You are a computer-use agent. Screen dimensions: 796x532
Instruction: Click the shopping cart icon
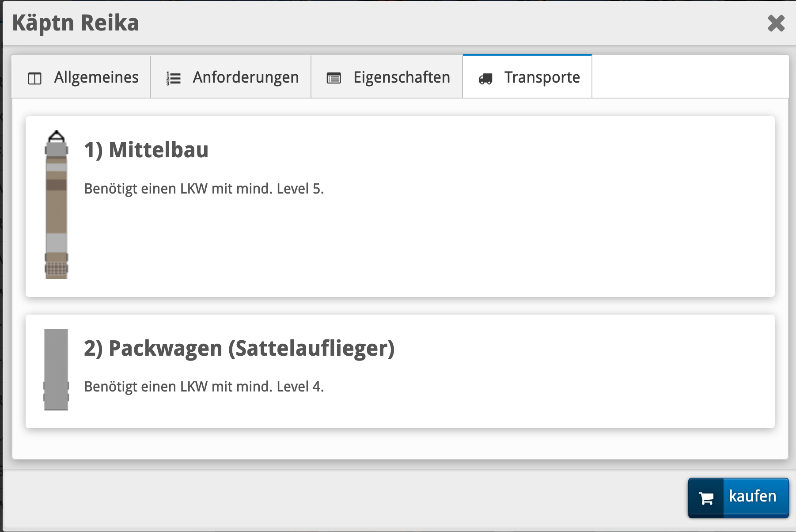(706, 498)
